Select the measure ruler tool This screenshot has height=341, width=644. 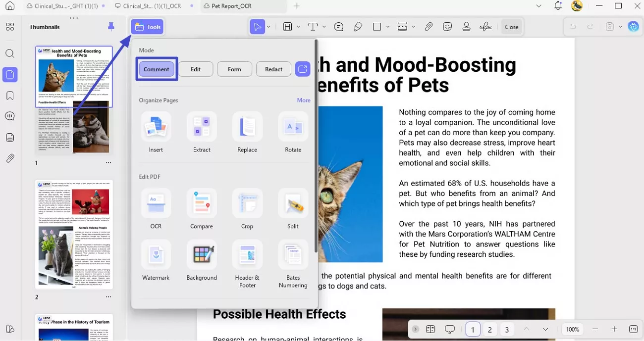pos(402,27)
